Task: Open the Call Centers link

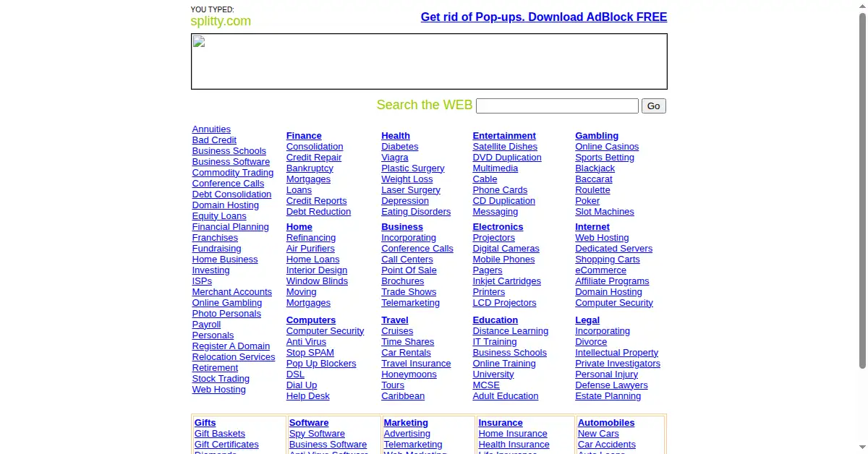Action: [407, 260]
